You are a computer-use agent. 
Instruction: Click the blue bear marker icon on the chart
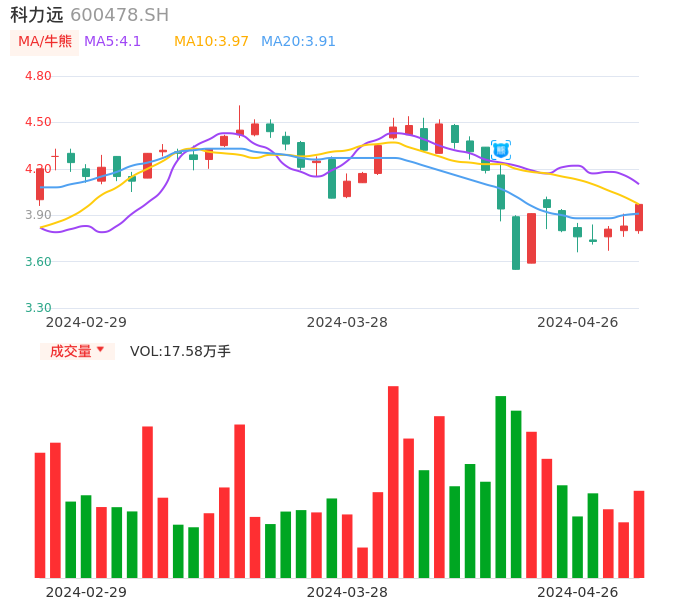[x=501, y=149]
